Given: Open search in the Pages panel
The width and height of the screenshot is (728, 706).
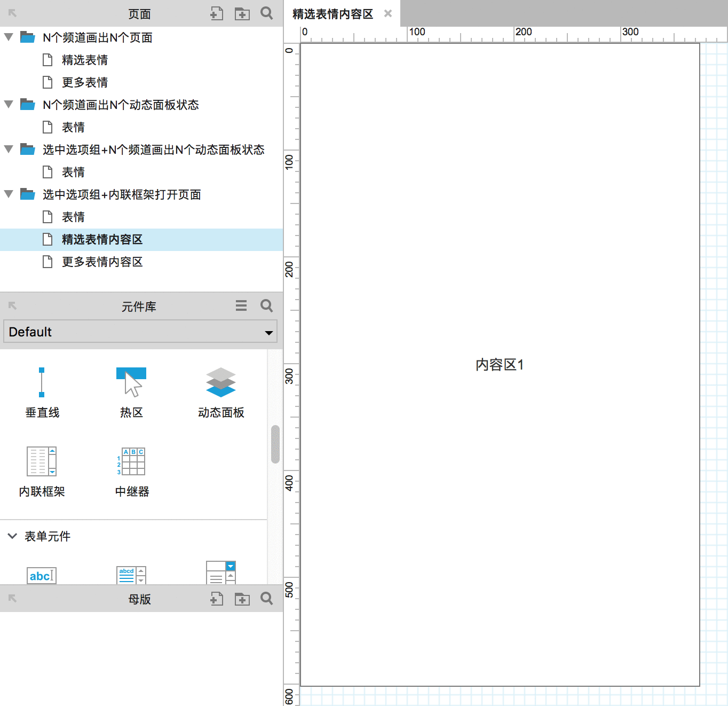Looking at the screenshot, I should (x=267, y=13).
